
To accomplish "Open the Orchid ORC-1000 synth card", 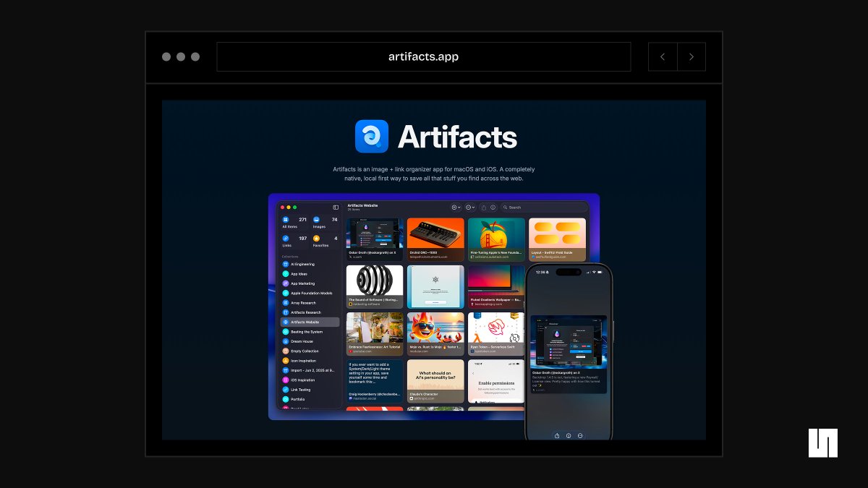I will click(435, 239).
